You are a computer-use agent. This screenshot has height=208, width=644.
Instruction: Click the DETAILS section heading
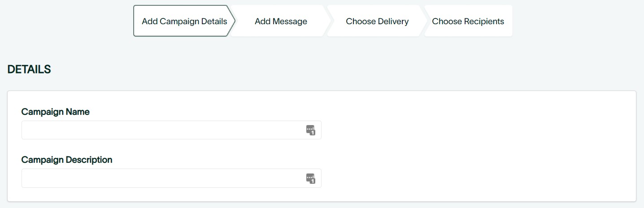29,69
